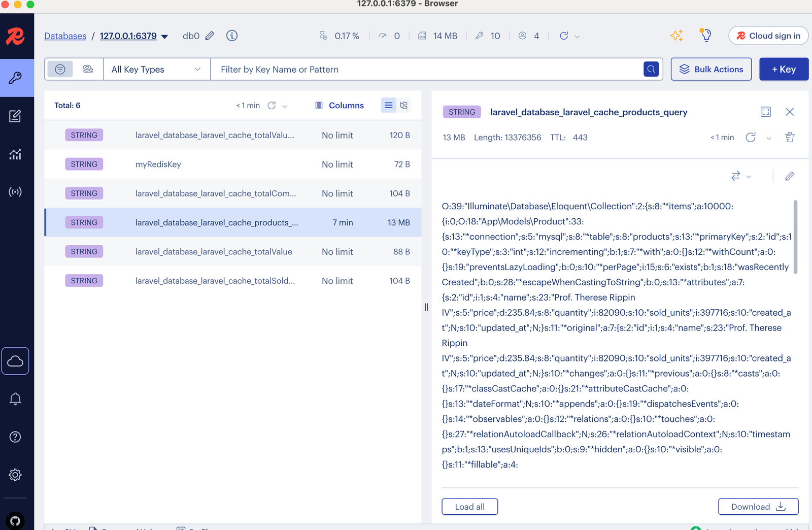Expand key details to full screen
The width and height of the screenshot is (812, 530).
pos(766,112)
